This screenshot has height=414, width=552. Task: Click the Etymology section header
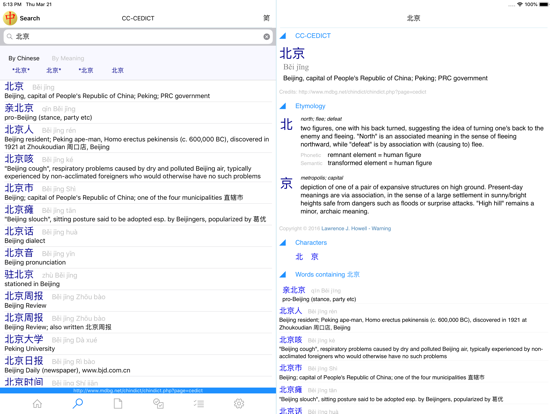pyautogui.click(x=310, y=106)
